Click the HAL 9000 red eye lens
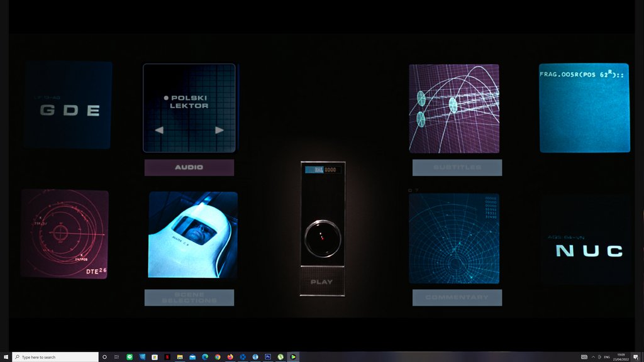Image resolution: width=644 pixels, height=362 pixels. click(323, 238)
